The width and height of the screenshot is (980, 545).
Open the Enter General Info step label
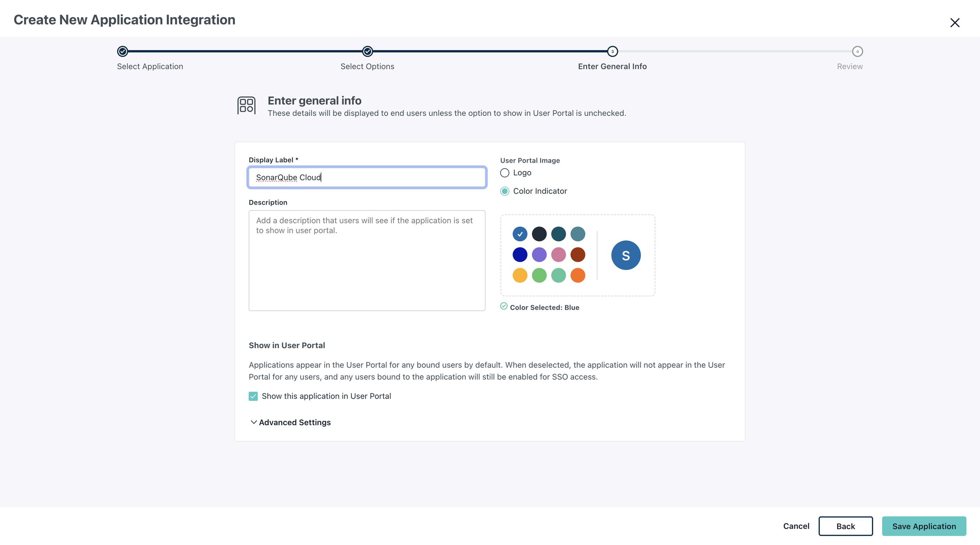point(612,67)
